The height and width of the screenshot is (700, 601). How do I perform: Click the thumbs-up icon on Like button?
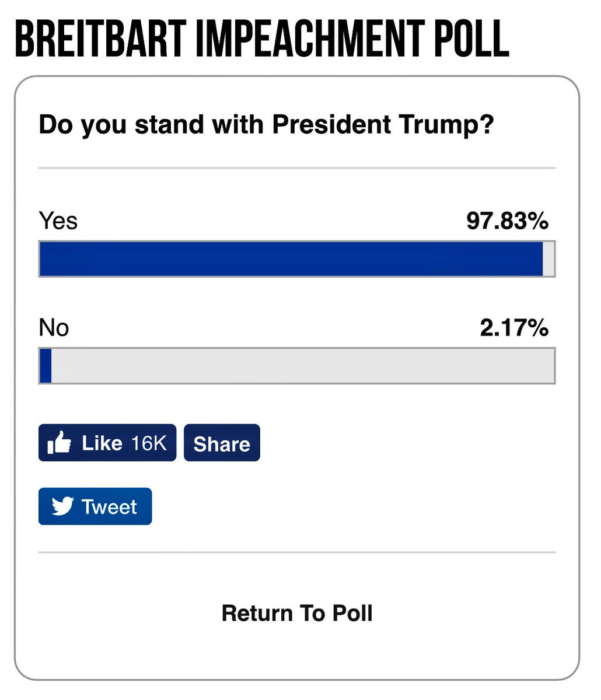[60, 443]
